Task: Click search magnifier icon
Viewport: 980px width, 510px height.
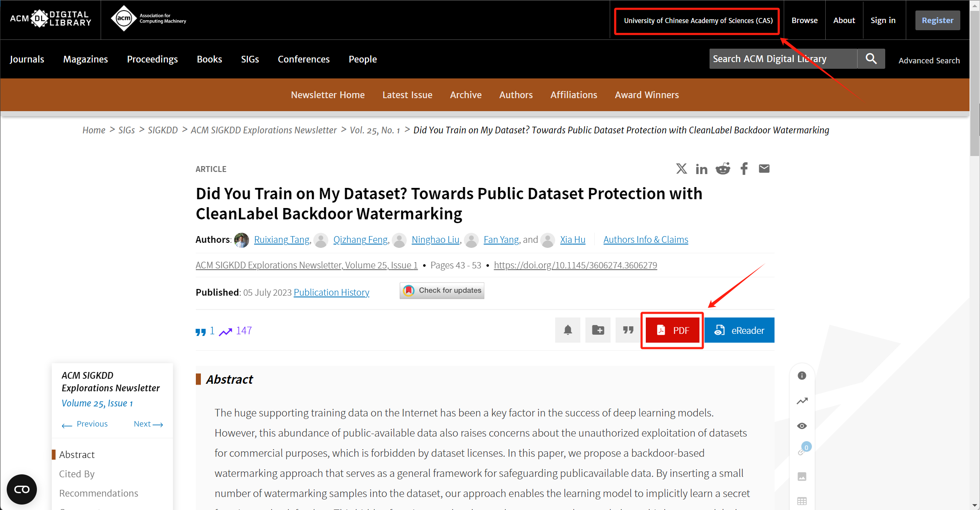Action: pos(871,59)
